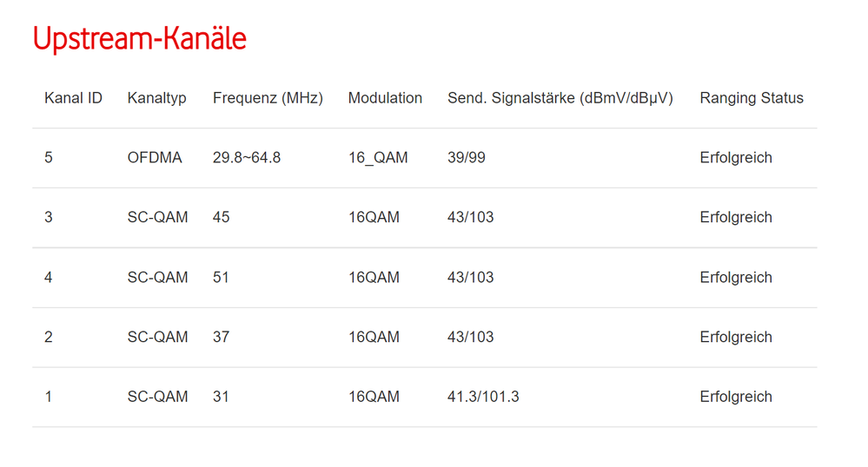Click the frequency 51 cell

tap(222, 278)
